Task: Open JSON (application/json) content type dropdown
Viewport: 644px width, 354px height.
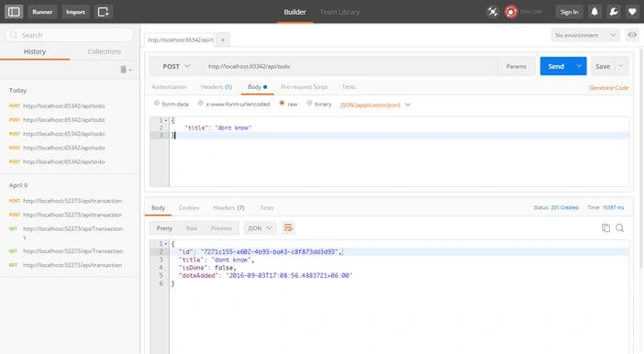Action: click(375, 105)
